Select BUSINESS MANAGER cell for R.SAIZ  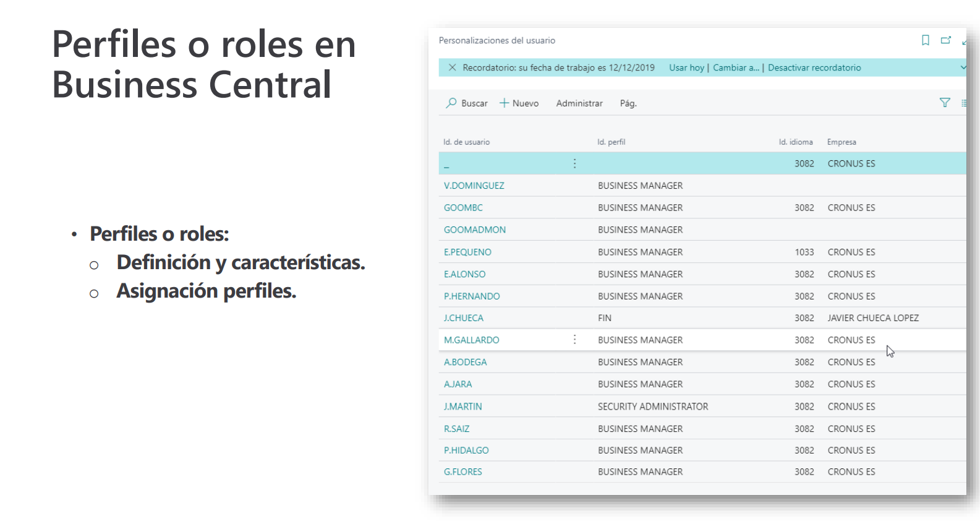click(x=640, y=429)
